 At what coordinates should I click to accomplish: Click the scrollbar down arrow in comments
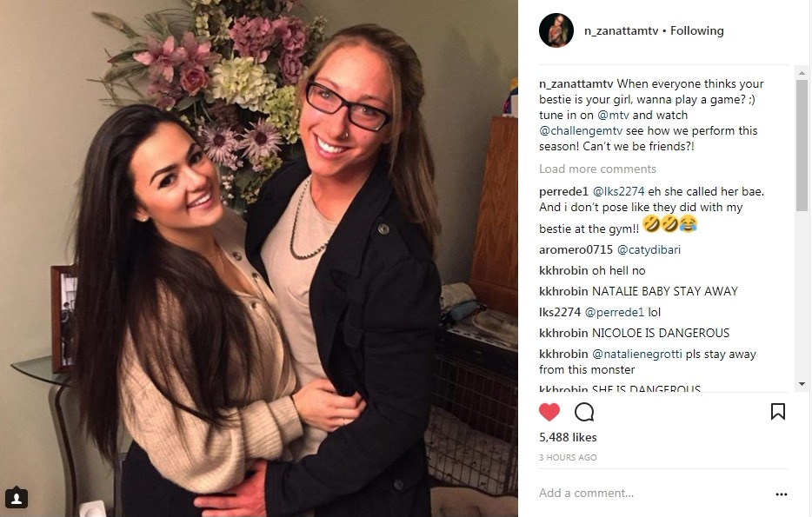pyautogui.click(x=802, y=384)
